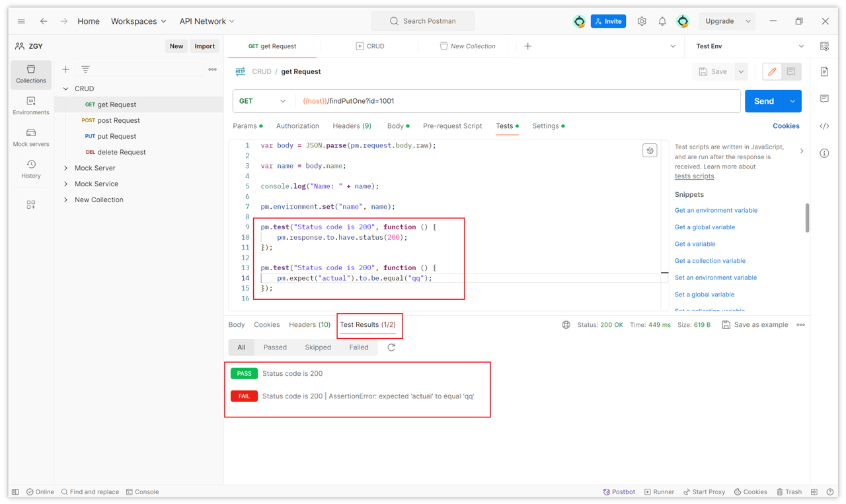The height and width of the screenshot is (504, 846).
Task: Collapse the CRUD collection
Action: point(65,89)
